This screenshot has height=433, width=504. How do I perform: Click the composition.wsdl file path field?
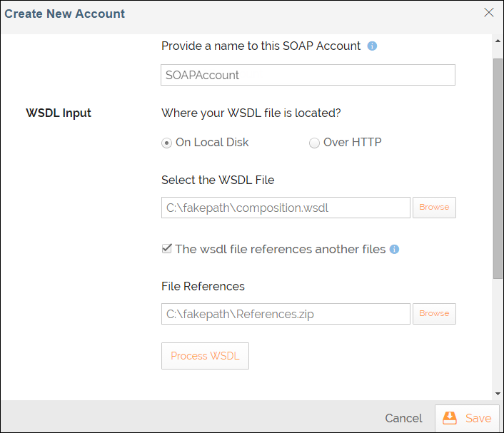click(286, 208)
